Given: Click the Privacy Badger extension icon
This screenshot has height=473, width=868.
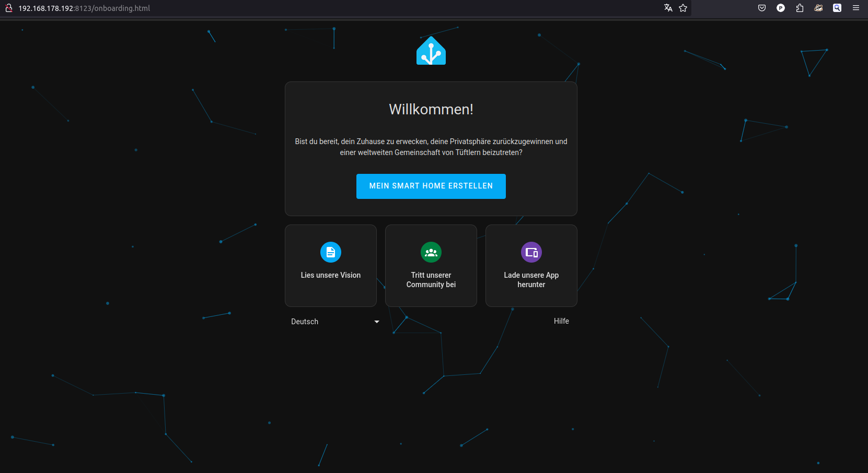Looking at the screenshot, I should point(818,8).
